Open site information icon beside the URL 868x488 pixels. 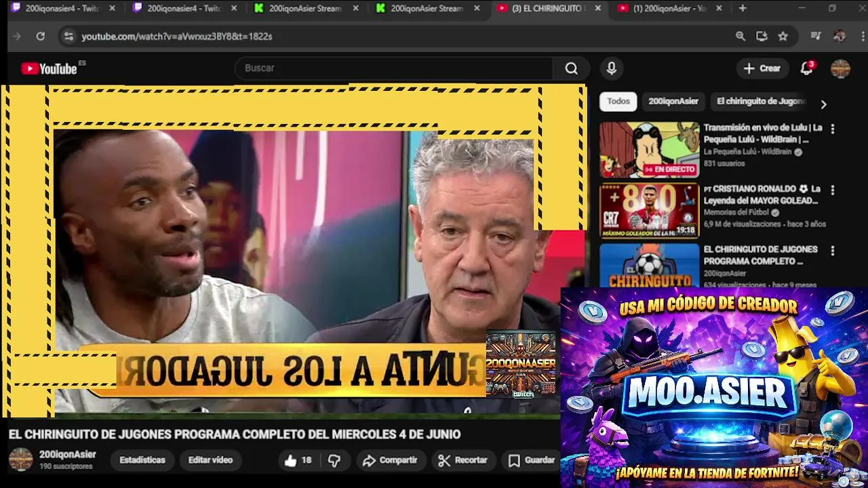pyautogui.click(x=68, y=37)
